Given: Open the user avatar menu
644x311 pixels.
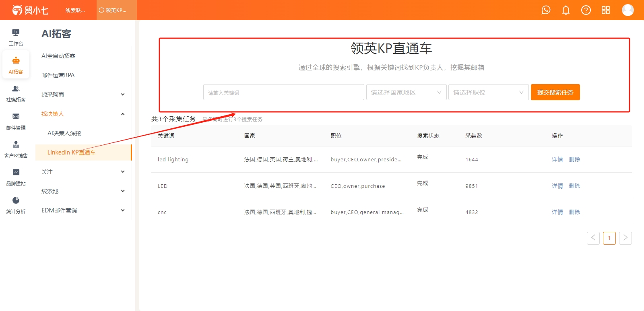Looking at the screenshot, I should click(x=628, y=10).
